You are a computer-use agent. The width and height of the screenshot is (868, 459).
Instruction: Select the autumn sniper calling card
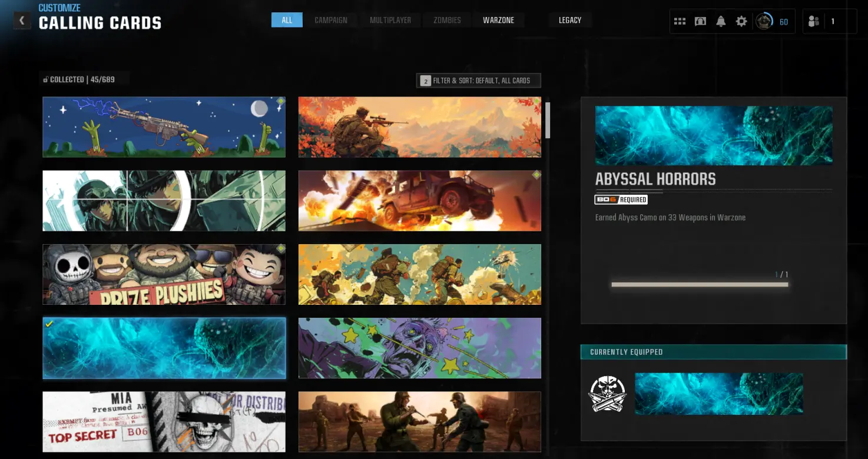(x=420, y=127)
